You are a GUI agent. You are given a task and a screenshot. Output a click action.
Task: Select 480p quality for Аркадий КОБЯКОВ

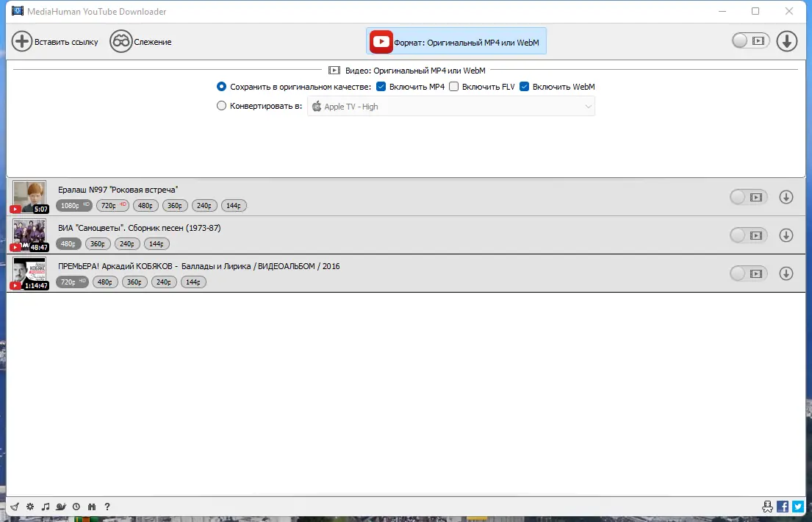point(105,282)
